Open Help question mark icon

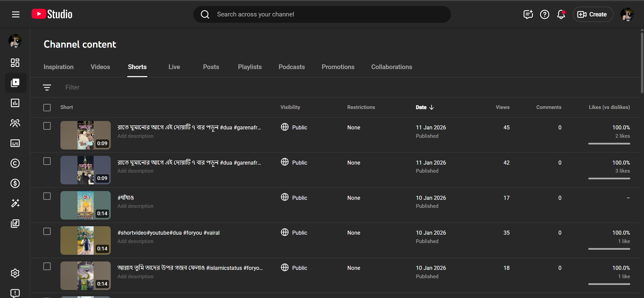(x=544, y=14)
